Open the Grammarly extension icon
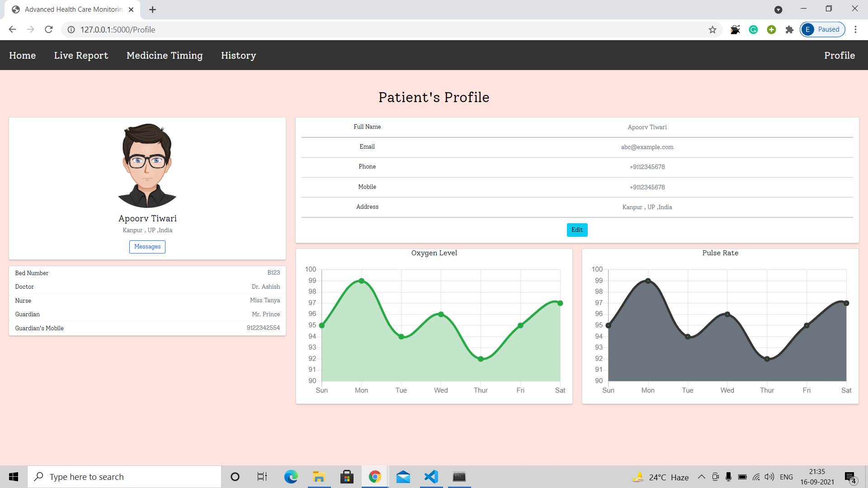 point(753,29)
